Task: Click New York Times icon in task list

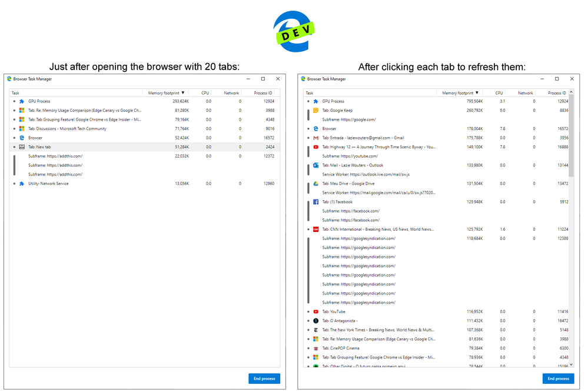Action: tap(315, 330)
